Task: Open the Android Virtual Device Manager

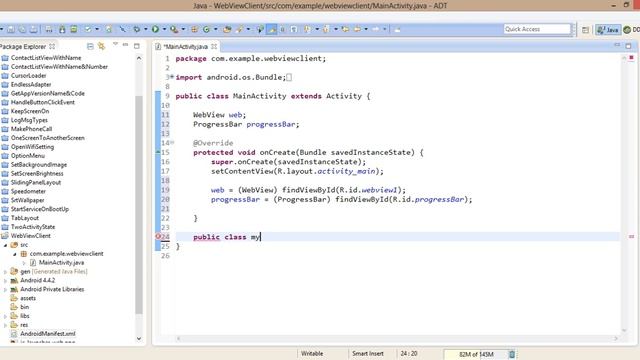Action: 74,29
